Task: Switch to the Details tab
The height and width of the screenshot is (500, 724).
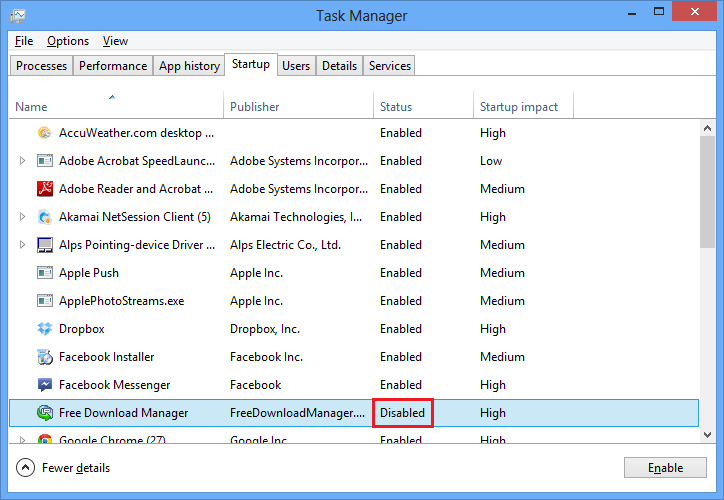Action: pyautogui.click(x=339, y=66)
